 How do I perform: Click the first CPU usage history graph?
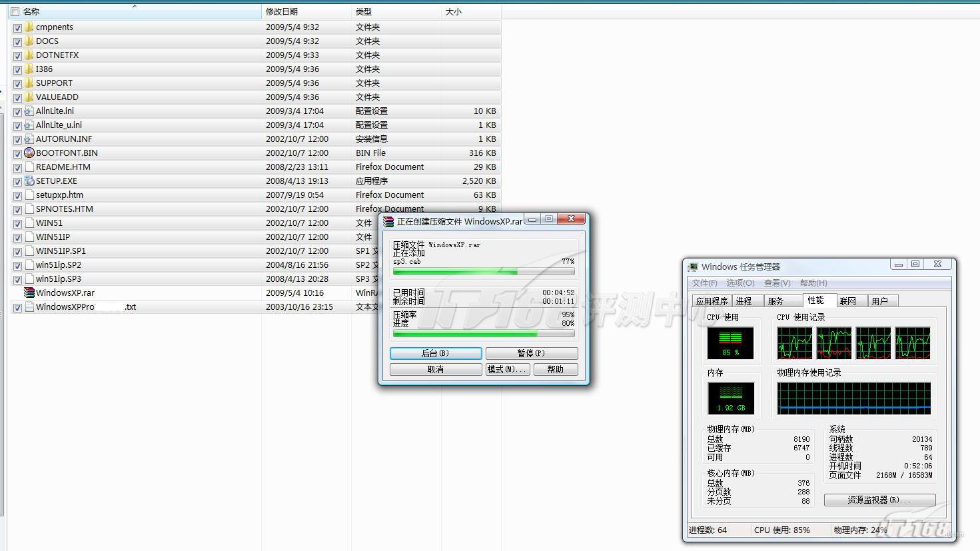click(795, 343)
